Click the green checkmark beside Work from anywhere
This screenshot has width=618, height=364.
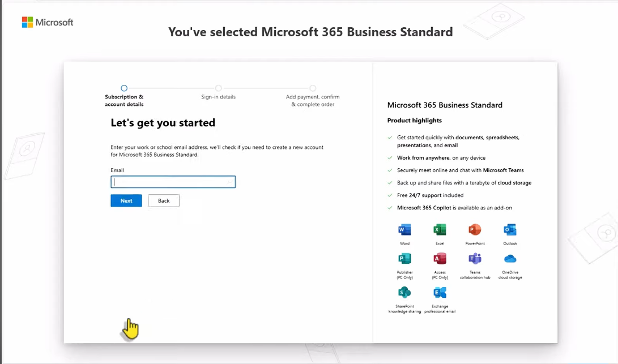pos(389,157)
